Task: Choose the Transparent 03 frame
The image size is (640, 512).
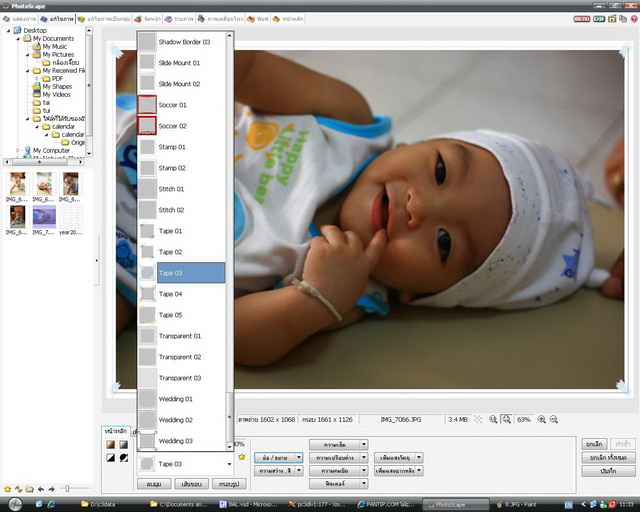Action: point(182,378)
